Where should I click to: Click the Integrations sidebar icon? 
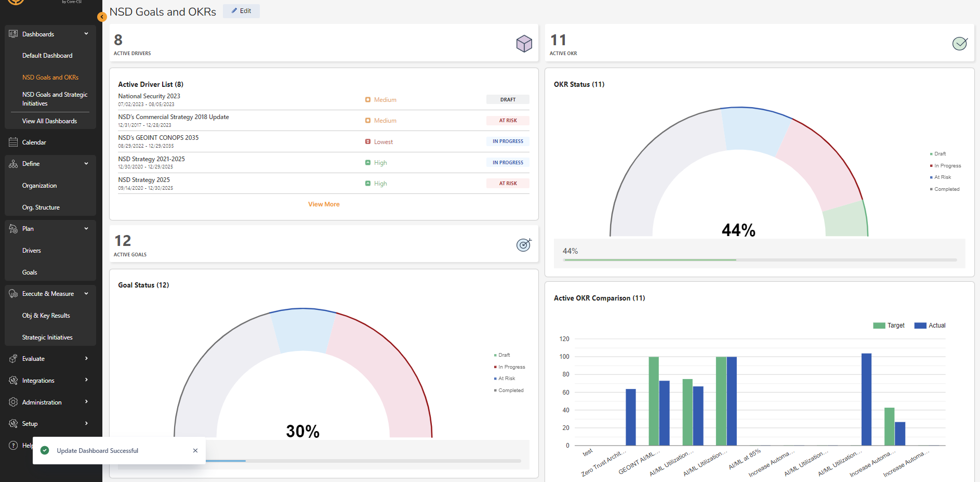tap(12, 380)
